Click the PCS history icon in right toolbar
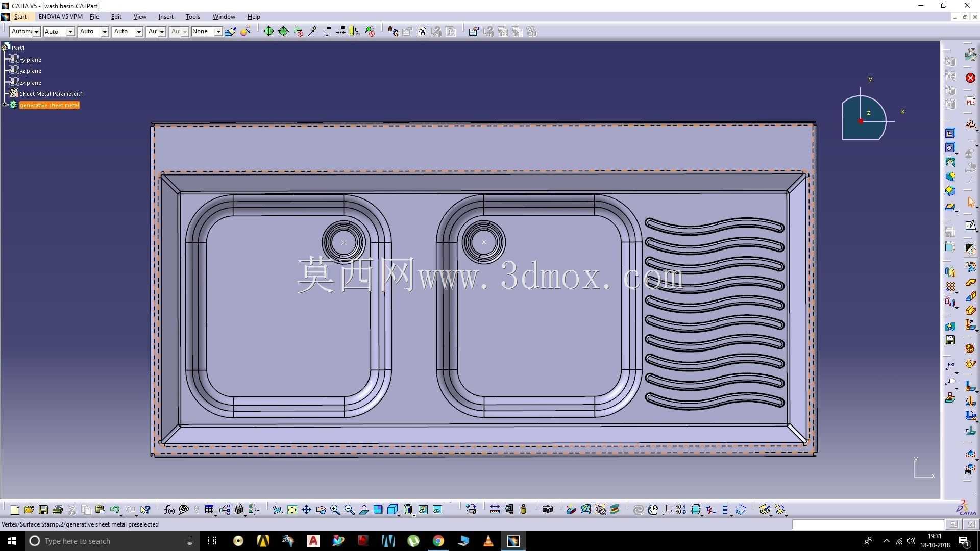 coord(970,102)
